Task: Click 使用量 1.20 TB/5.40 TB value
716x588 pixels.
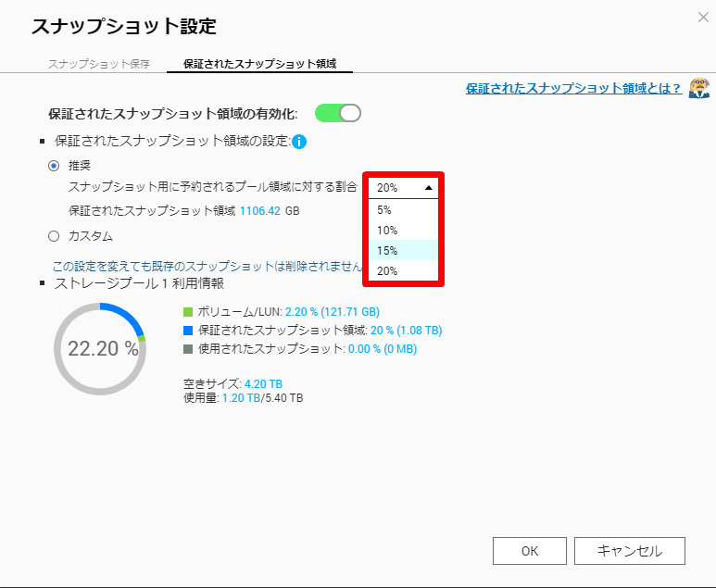Action: [262, 398]
